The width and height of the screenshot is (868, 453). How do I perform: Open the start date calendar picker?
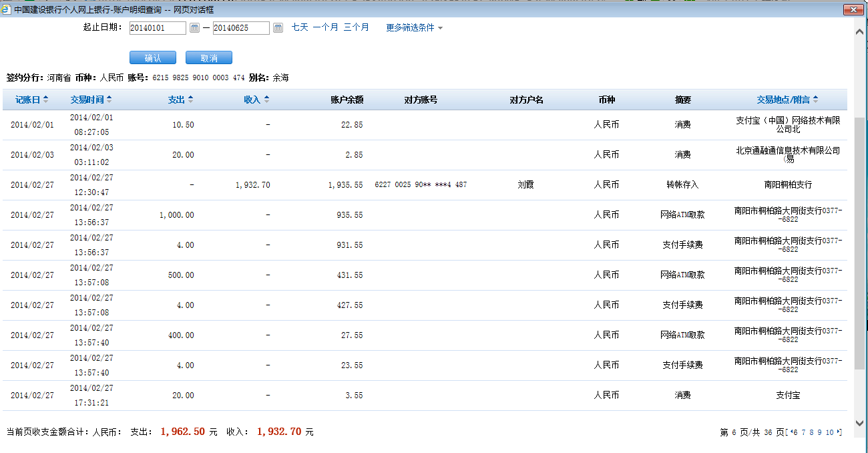(194, 28)
